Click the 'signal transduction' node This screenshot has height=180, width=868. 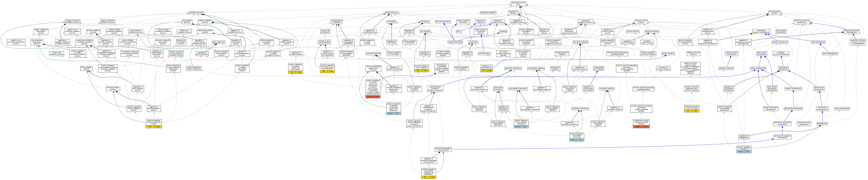(455, 42)
